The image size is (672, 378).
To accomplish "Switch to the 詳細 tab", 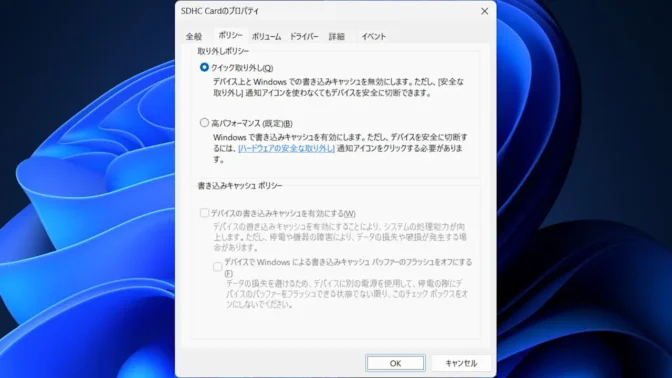I will pyautogui.click(x=336, y=36).
